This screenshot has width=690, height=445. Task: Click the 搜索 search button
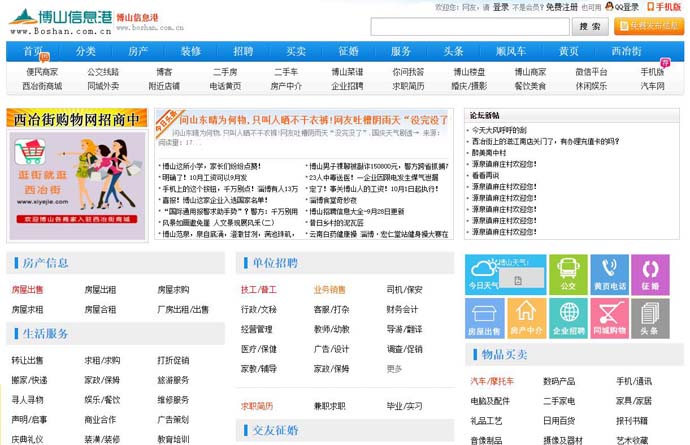[590, 26]
